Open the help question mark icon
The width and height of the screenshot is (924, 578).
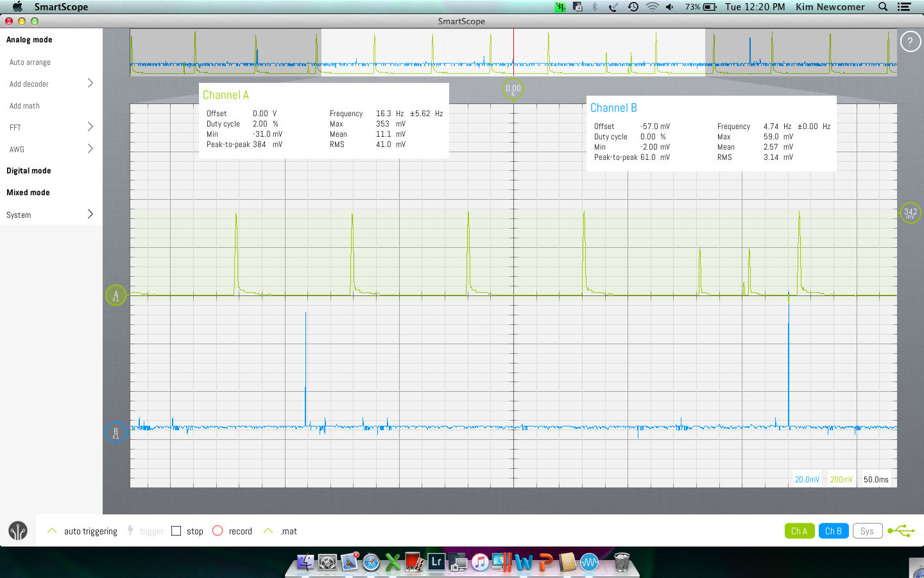tap(910, 41)
